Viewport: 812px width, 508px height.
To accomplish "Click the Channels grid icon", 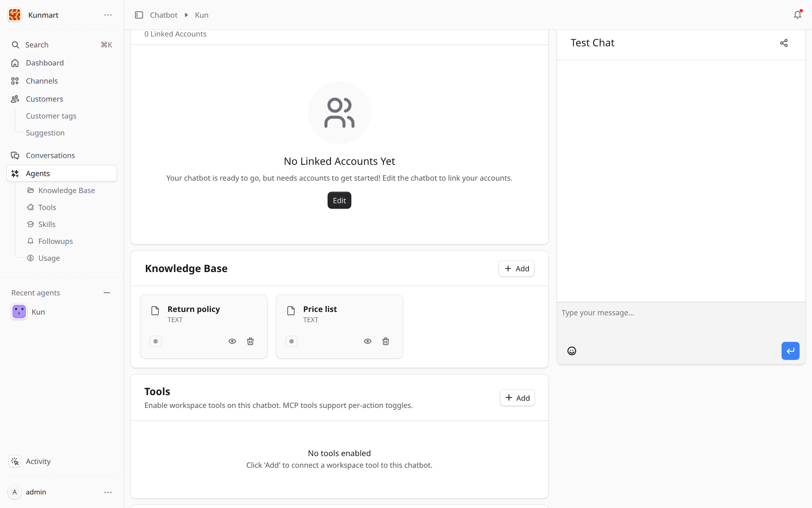I will [15, 81].
